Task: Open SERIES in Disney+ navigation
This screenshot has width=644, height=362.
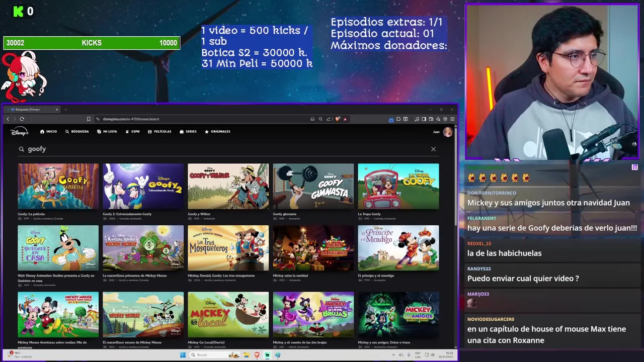Action: 188,132
